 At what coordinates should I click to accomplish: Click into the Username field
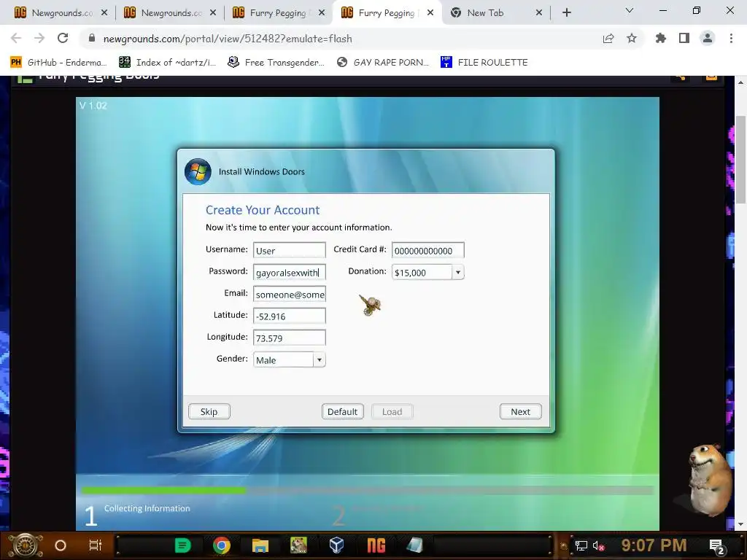coord(289,251)
